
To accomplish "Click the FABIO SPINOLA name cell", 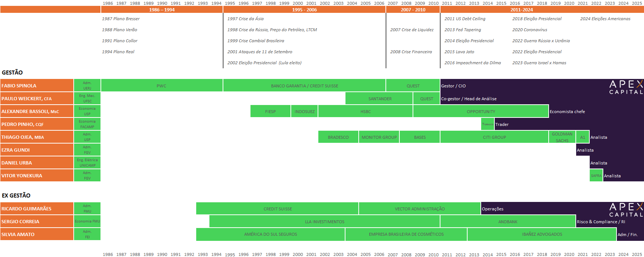I will click(x=37, y=86).
